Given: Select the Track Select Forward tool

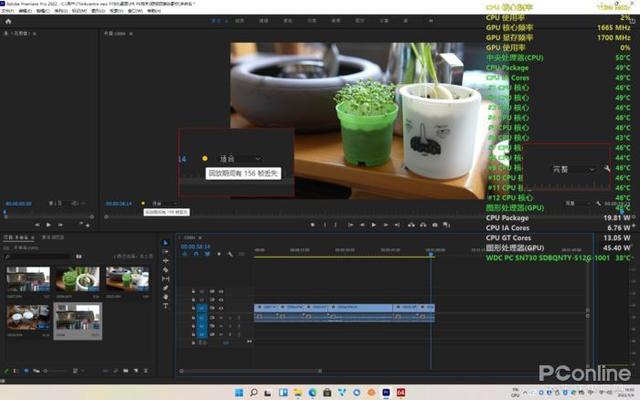Looking at the screenshot, I should (165, 252).
